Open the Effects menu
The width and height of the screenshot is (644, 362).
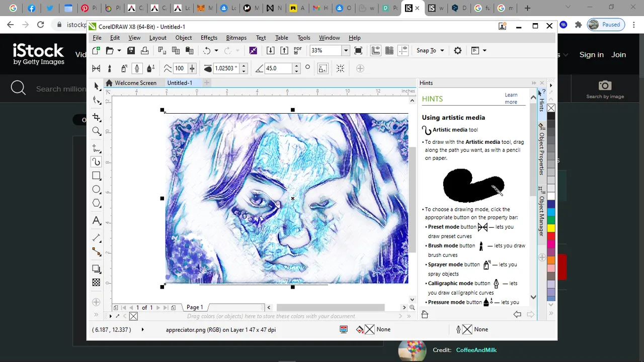pyautogui.click(x=209, y=38)
